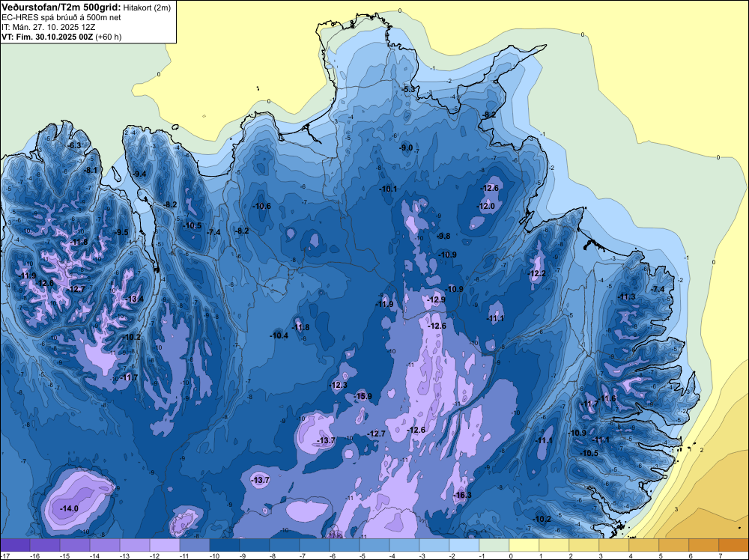Image resolution: width=749 pixels, height=560 pixels.
Task: Click the -8.1 temperature label
Action: [91, 170]
